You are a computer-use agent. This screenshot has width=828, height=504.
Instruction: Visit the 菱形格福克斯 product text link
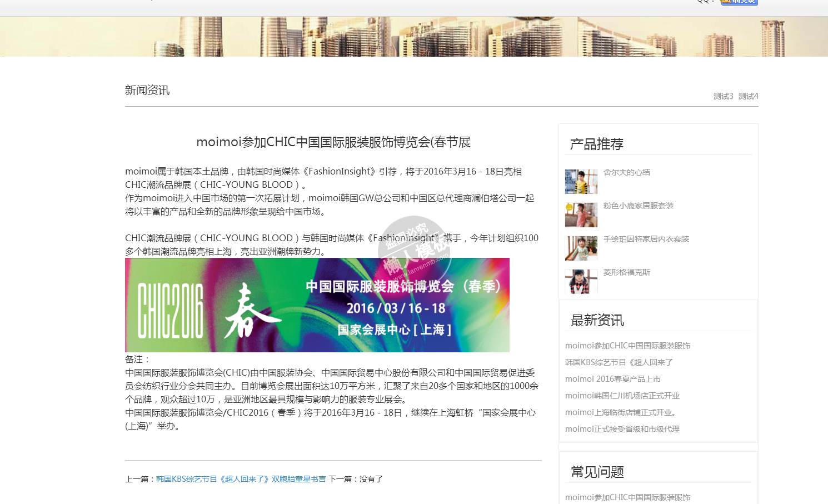pyautogui.click(x=626, y=272)
